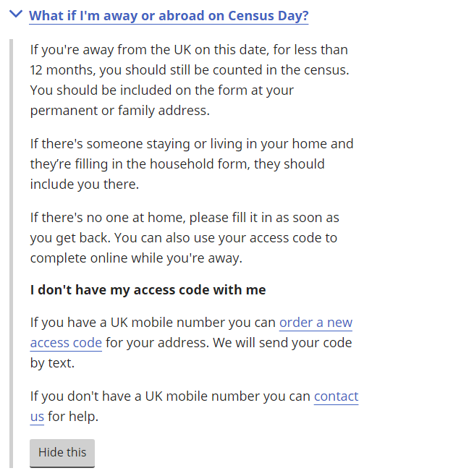Viewport: 474px width, 476px height.
Task: Click the line "permanent or family address."
Action: pos(120,111)
